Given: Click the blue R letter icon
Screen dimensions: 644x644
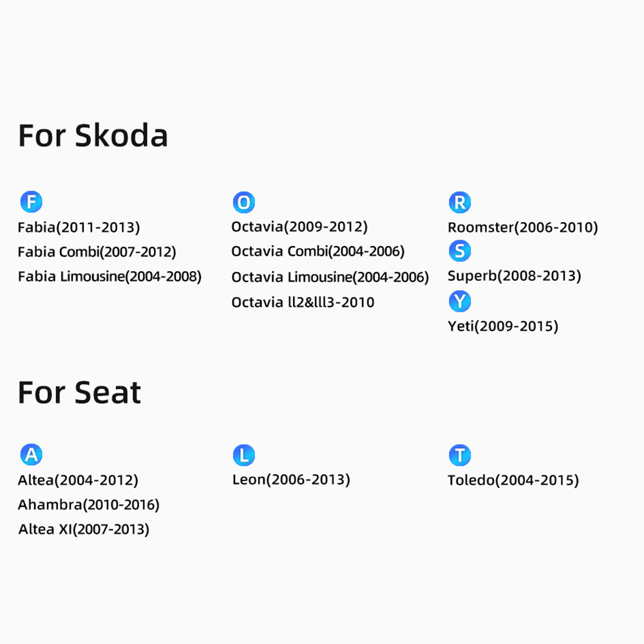Looking at the screenshot, I should pos(459,202).
